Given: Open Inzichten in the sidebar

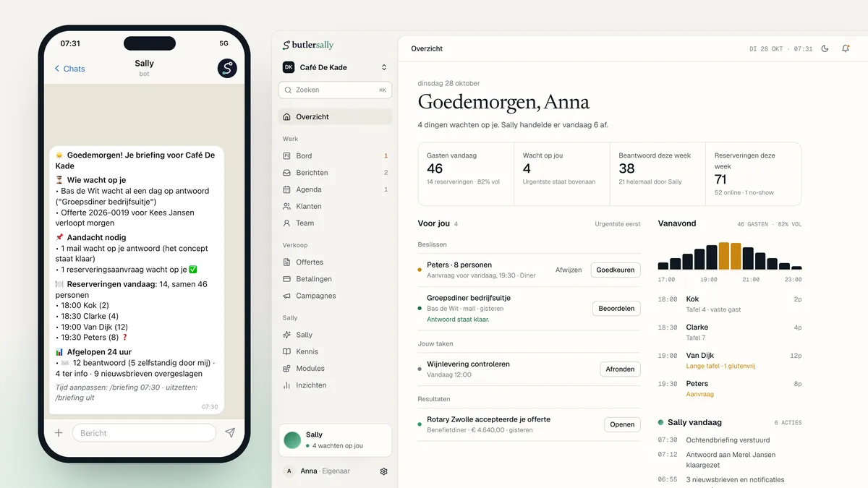Looking at the screenshot, I should [335, 385].
